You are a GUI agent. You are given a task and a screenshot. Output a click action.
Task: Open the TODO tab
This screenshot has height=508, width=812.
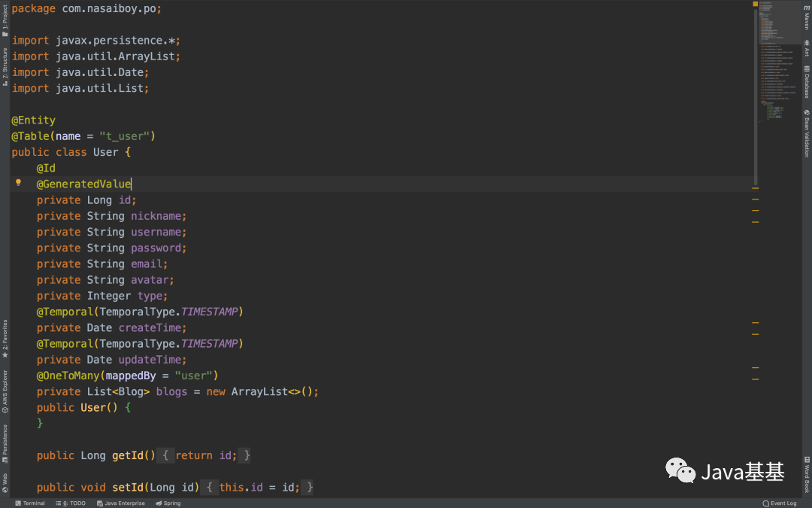(x=71, y=503)
